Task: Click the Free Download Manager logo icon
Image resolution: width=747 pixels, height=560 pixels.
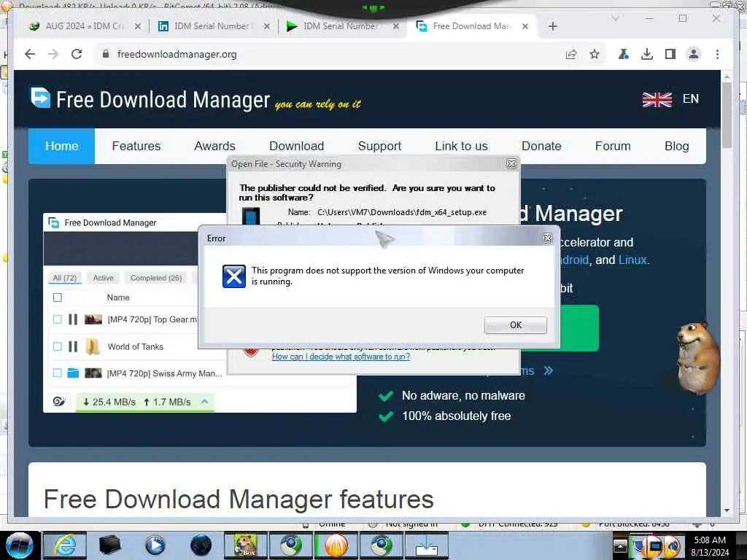Action: click(x=41, y=98)
